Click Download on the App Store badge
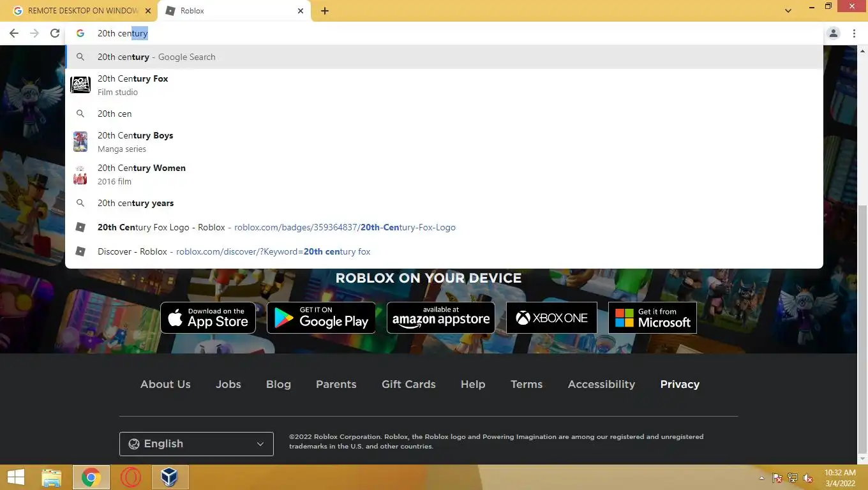 click(208, 318)
